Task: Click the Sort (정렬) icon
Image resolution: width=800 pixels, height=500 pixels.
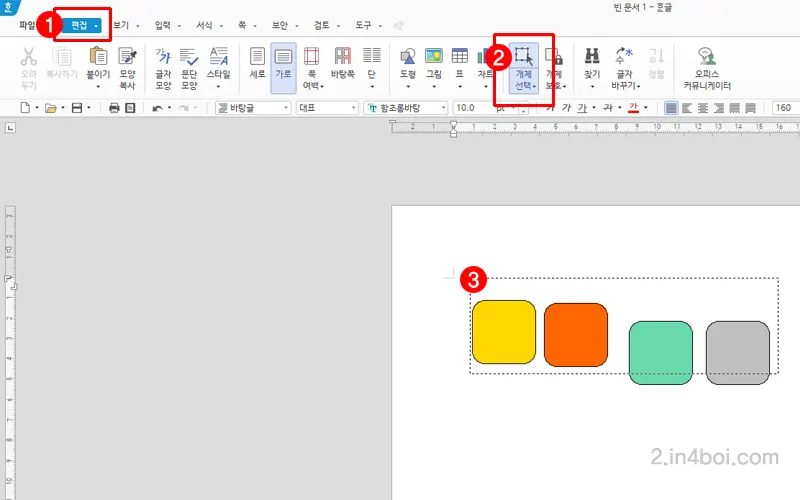Action: click(x=656, y=56)
